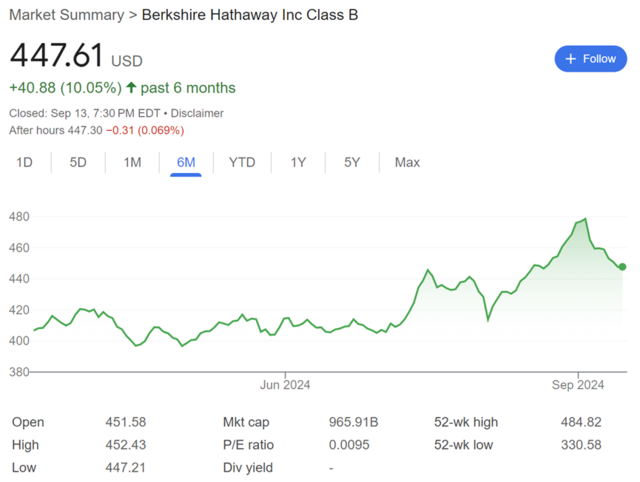Click the green up arrow icon
The height and width of the screenshot is (482, 640).
(131, 87)
